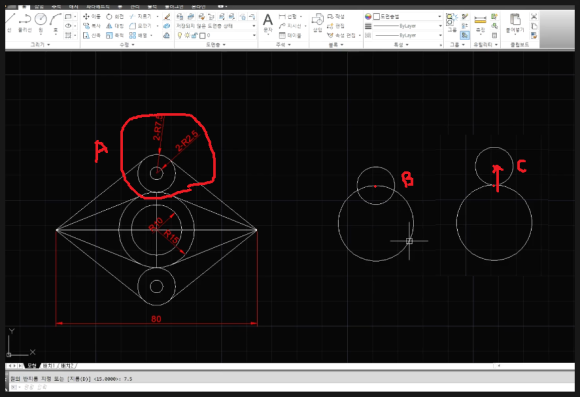Open the Home ribbon tab
This screenshot has height=397, width=580.
(23, 7)
